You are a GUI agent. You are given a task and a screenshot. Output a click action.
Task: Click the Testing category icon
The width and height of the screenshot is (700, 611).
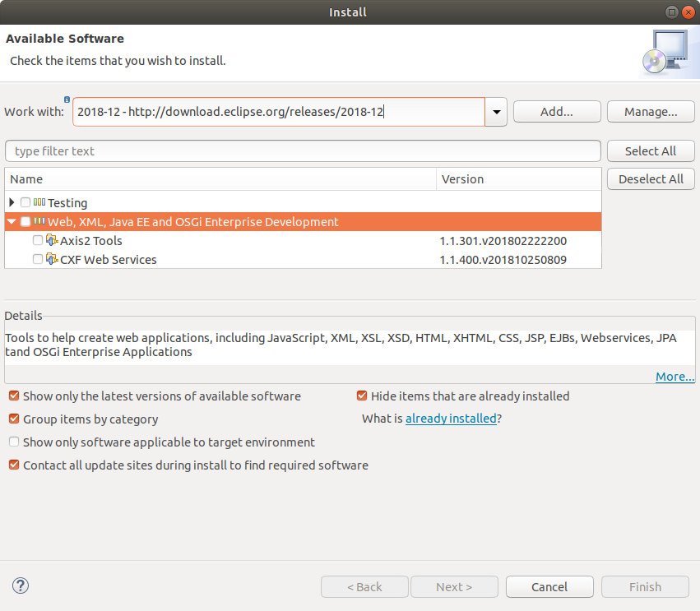[39, 202]
